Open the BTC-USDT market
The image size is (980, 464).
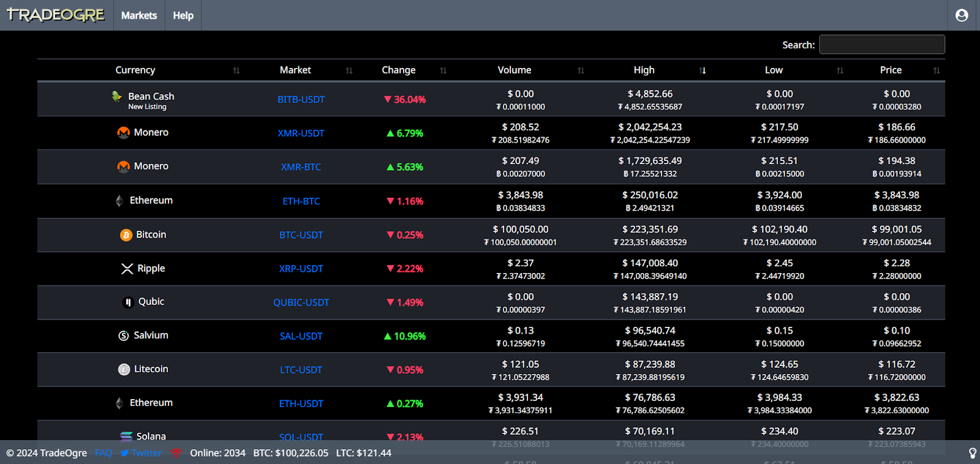(x=301, y=234)
